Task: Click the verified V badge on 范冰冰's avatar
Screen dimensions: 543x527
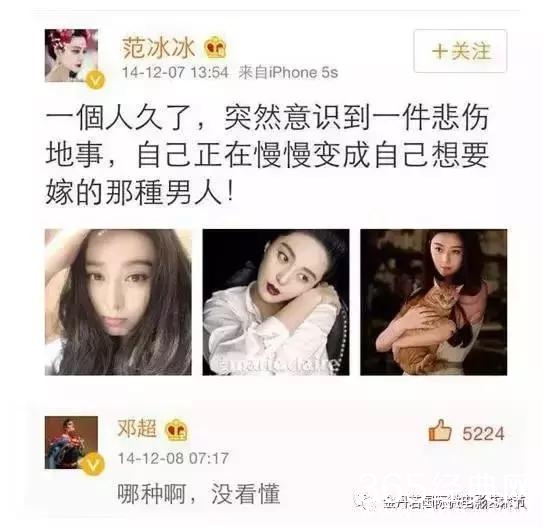Action: click(x=96, y=80)
